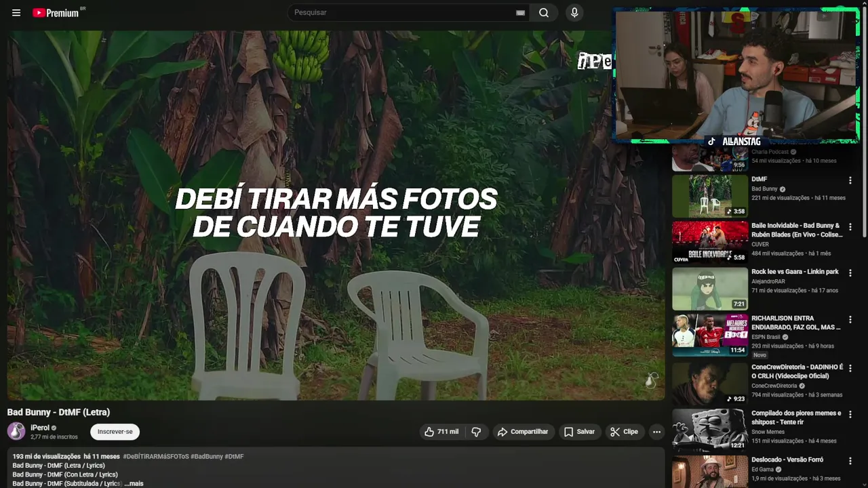Open options menu for ConeCrewDiretoria video
Viewport: 868px width, 488px height.
[x=850, y=368]
